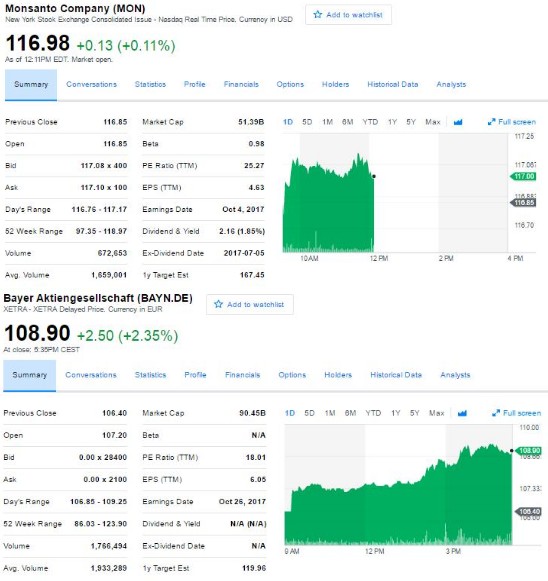Open Bayer Financials tab
This screenshot has height=581, width=548.
[242, 375]
